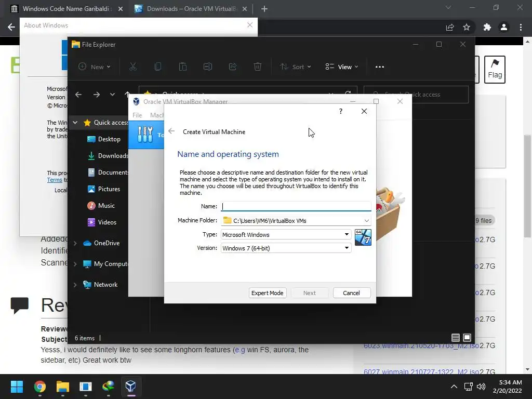
Task: Switch File Explorer to large thumbnails view icon
Action: pyautogui.click(x=467, y=338)
